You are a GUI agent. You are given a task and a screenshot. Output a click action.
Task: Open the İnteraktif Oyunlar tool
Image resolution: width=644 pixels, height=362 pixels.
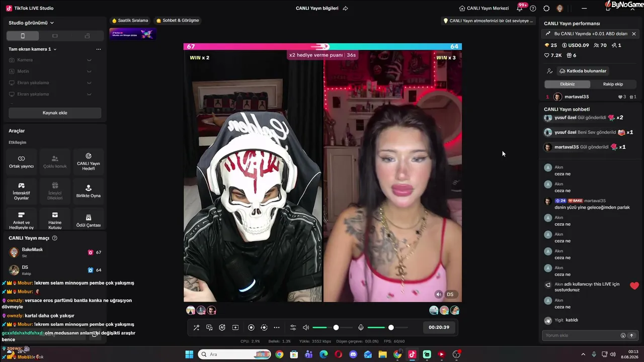[21, 191]
